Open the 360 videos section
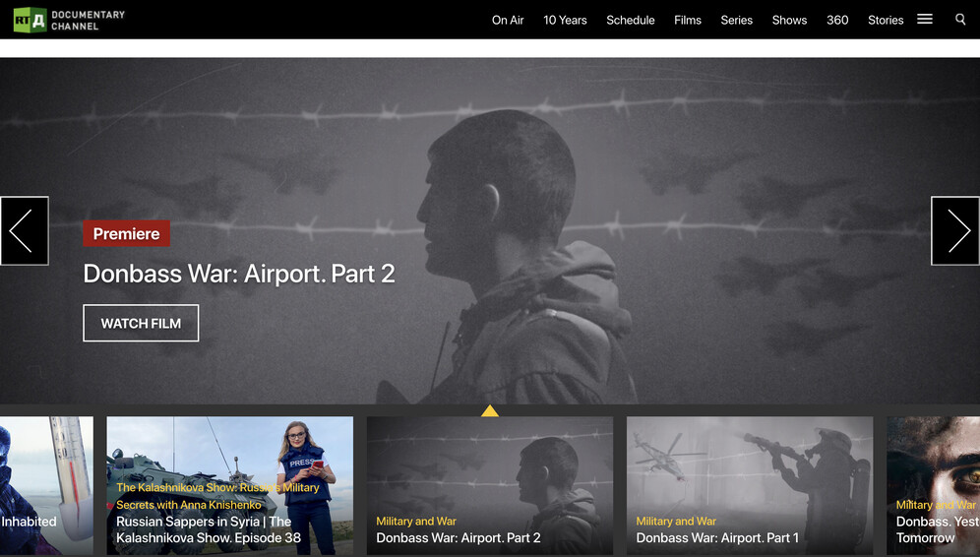 [837, 20]
